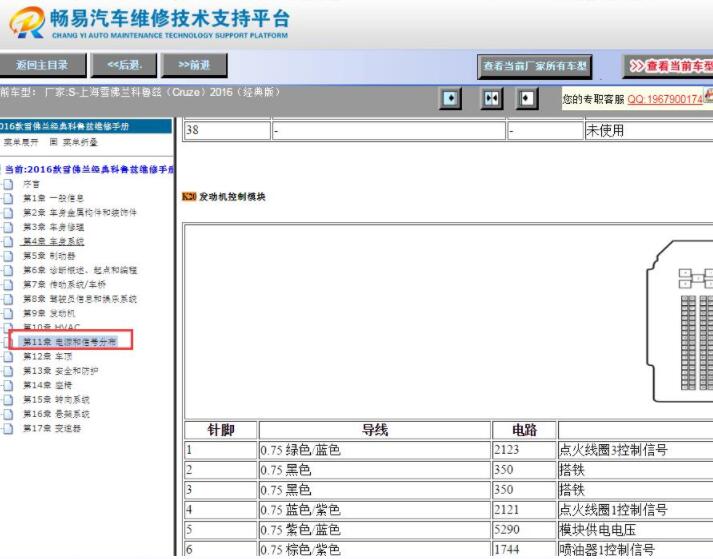Click the current vehicle model breadcrumb text

click(x=140, y=92)
